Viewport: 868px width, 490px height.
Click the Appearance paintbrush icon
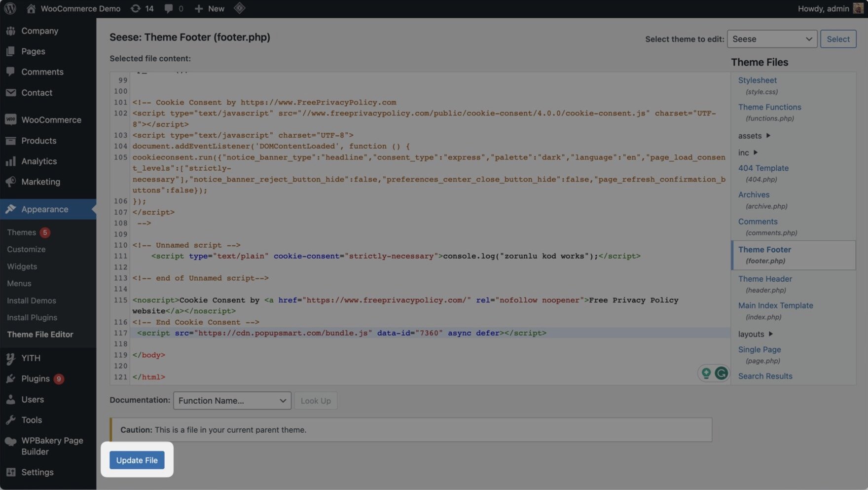(x=10, y=209)
